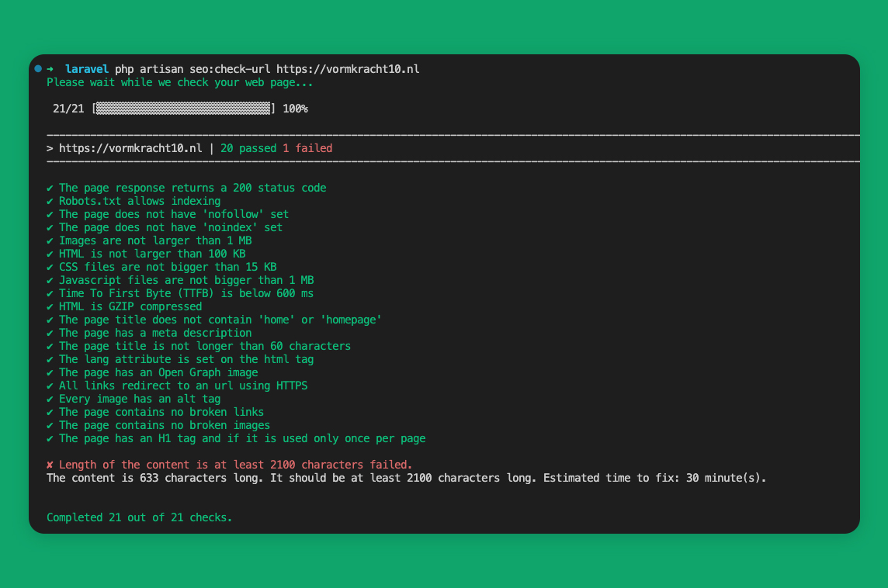Click 'The page contains no broken links'
This screenshot has height=588, width=888.
(x=161, y=413)
